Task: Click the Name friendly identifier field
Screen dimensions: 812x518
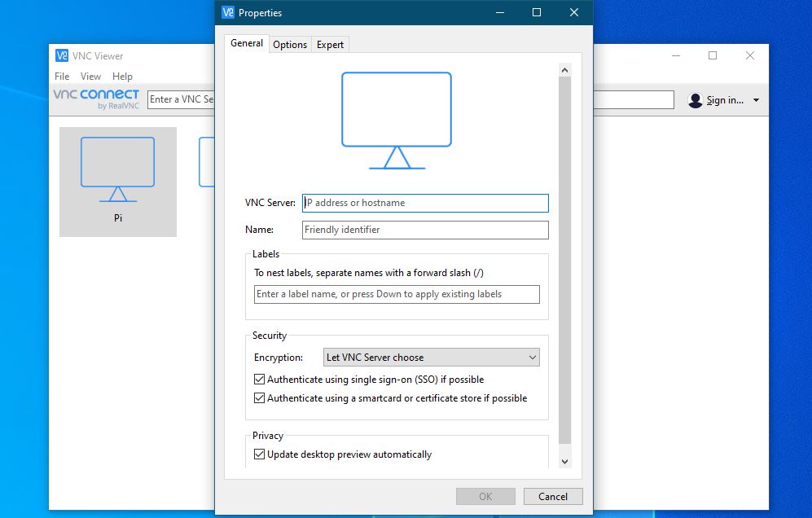Action: pyautogui.click(x=425, y=230)
